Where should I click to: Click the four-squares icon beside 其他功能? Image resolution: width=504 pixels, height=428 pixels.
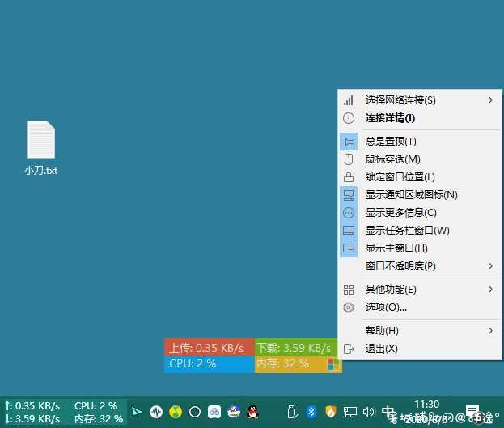[x=349, y=290]
